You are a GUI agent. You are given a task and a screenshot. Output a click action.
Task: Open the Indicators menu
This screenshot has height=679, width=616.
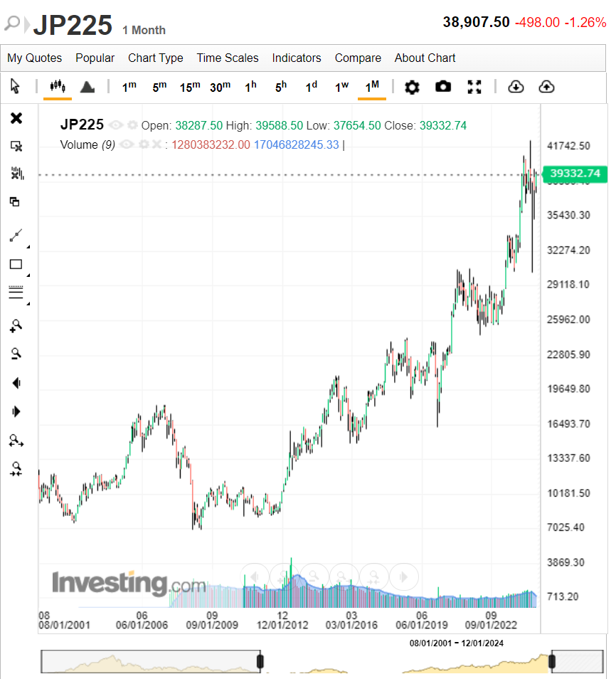tap(297, 58)
